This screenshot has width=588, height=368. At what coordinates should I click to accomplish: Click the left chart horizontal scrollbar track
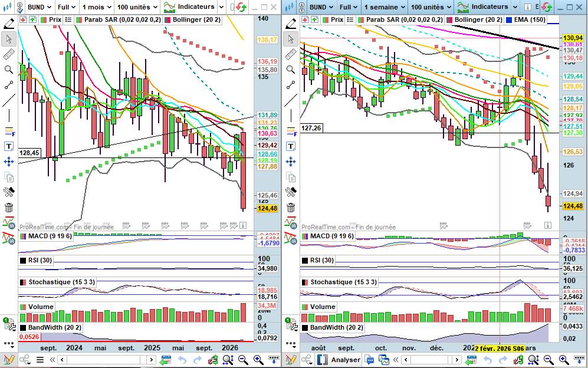pyautogui.click(x=106, y=360)
